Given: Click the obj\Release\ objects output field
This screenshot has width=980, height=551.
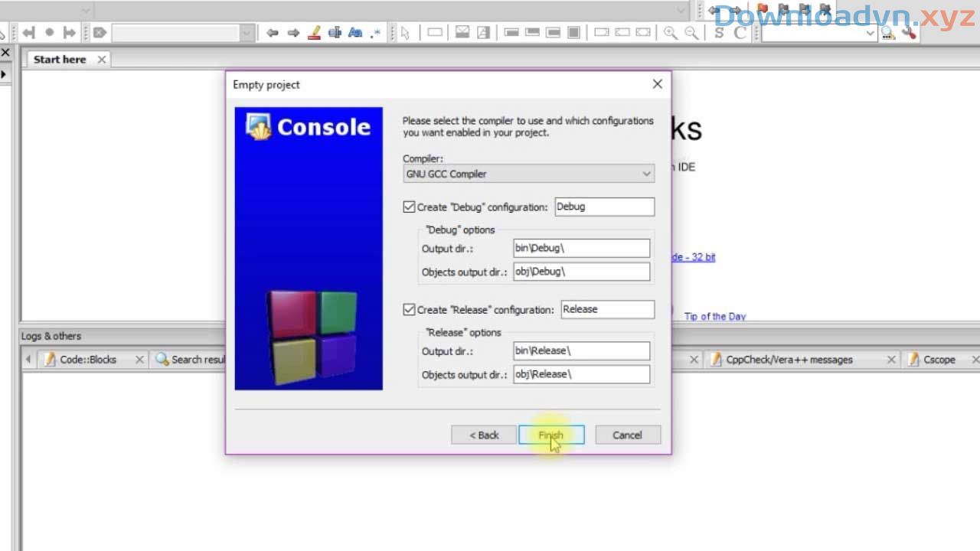Looking at the screenshot, I should coord(582,374).
